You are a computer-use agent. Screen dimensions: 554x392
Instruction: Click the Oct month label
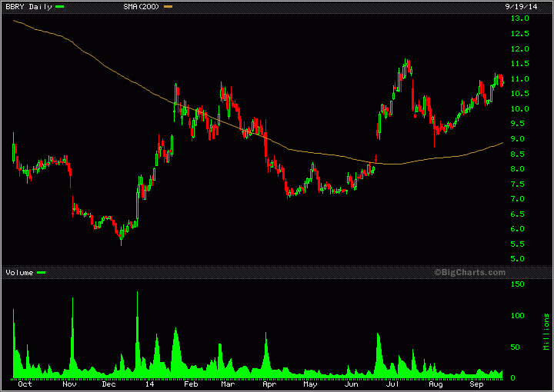click(x=25, y=384)
